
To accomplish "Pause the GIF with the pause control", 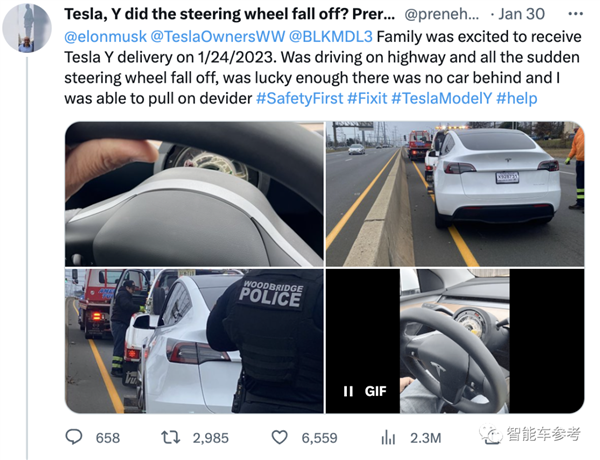I will coord(348,391).
